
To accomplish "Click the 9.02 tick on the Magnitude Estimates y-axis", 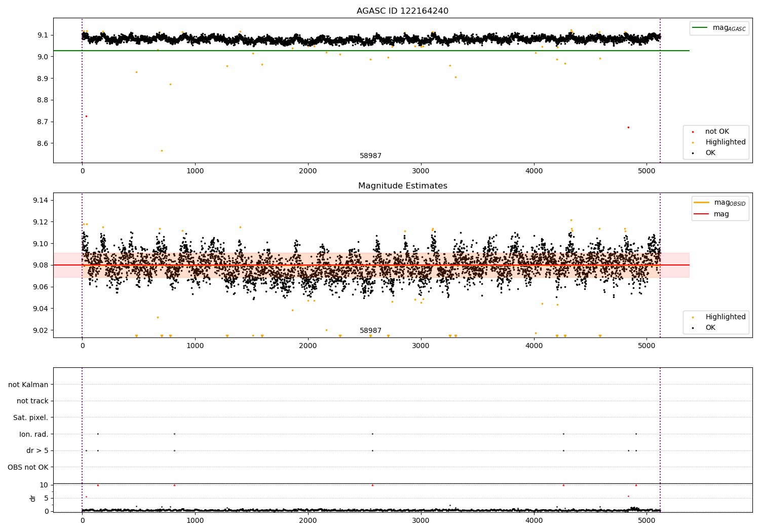I will [41, 330].
